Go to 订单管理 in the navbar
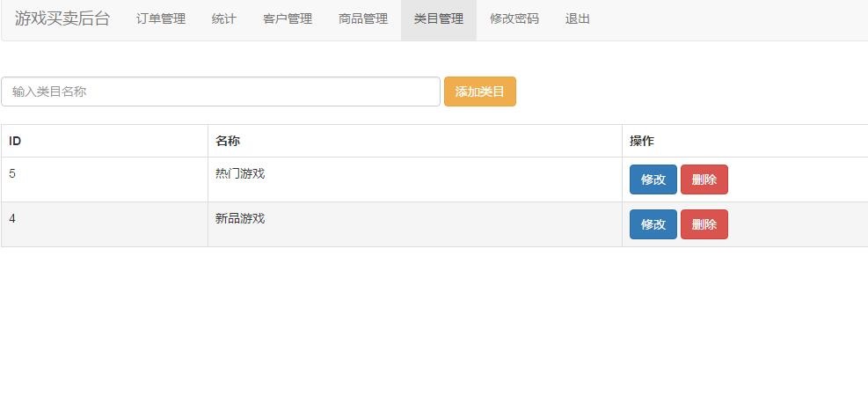This screenshot has height=410, width=868. (161, 18)
